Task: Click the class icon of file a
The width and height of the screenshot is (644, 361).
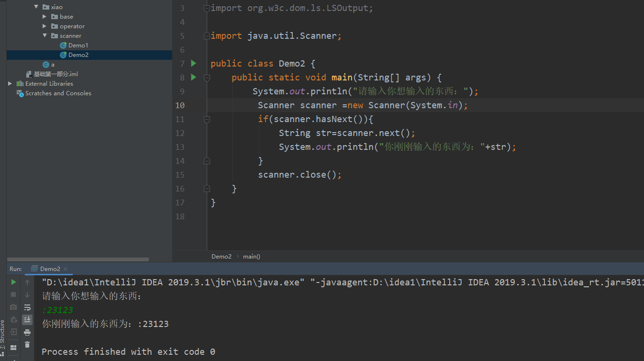Action: coord(46,65)
